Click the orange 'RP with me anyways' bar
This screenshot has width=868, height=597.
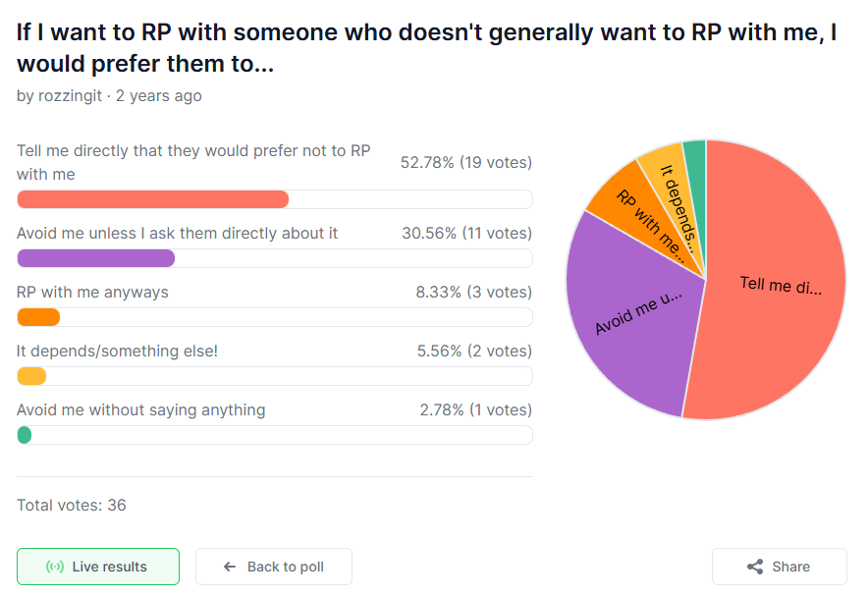39,317
